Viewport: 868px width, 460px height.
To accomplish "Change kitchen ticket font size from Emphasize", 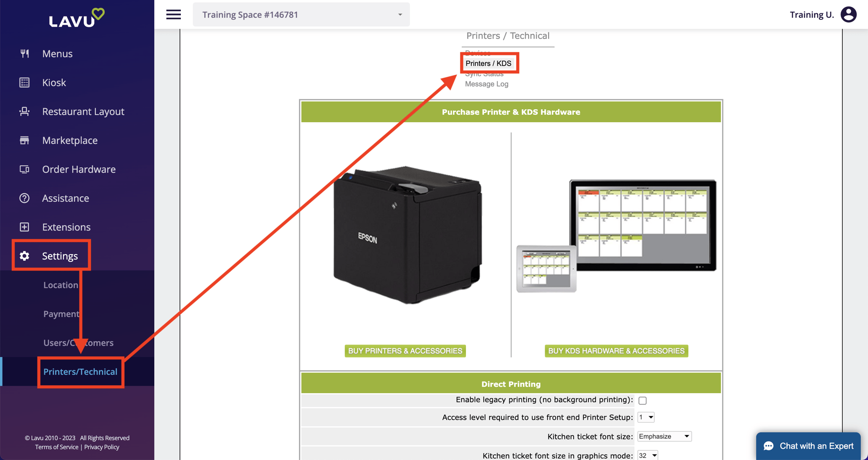I will point(664,436).
